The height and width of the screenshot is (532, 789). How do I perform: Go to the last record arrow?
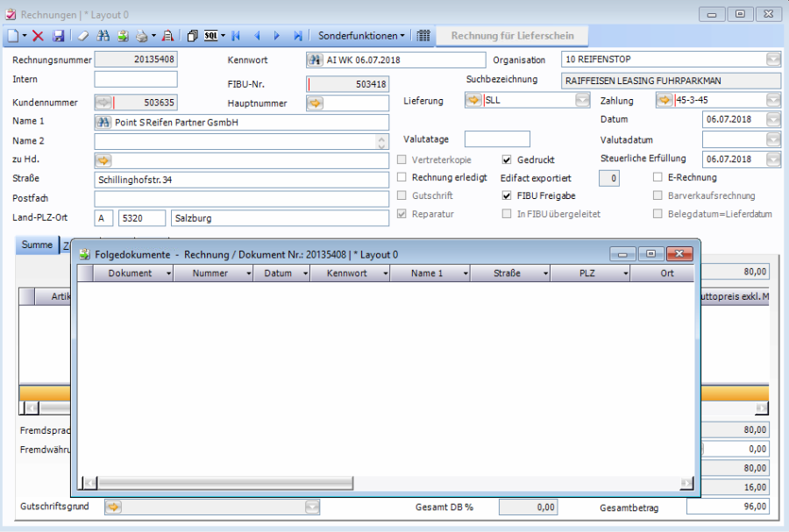point(297,36)
